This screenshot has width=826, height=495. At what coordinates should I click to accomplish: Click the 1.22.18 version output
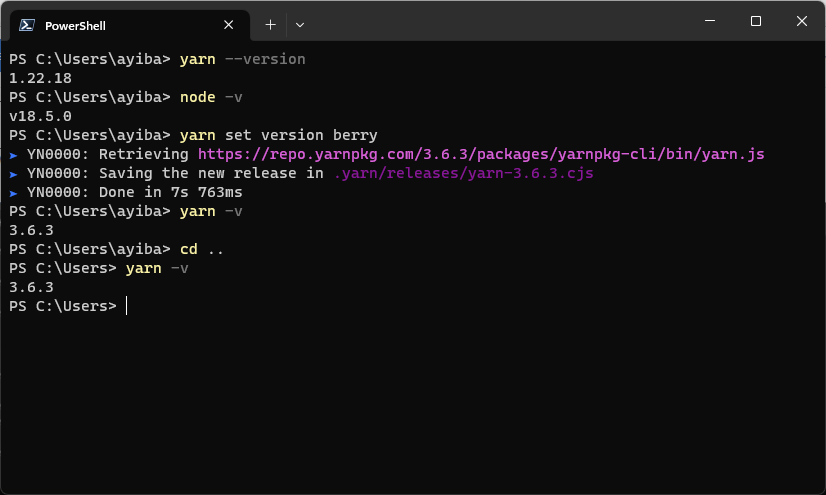click(x=41, y=78)
